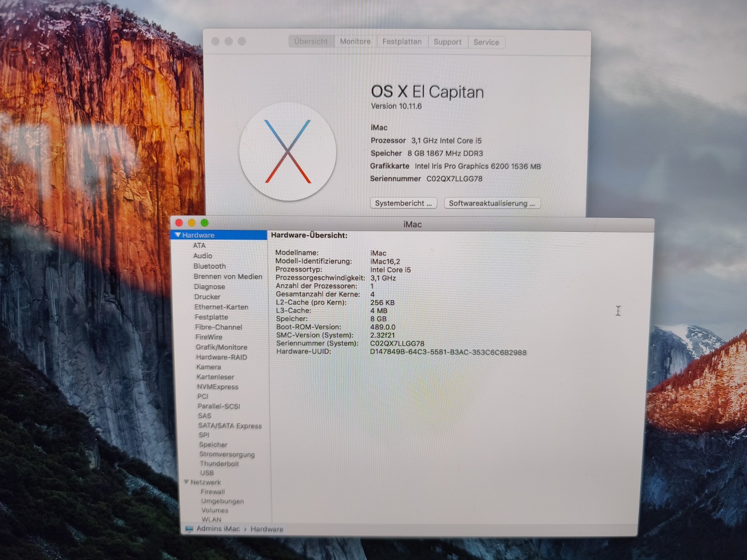The image size is (747, 560).
Task: Click the L2-Cache value 256 KB
Action: (382, 302)
